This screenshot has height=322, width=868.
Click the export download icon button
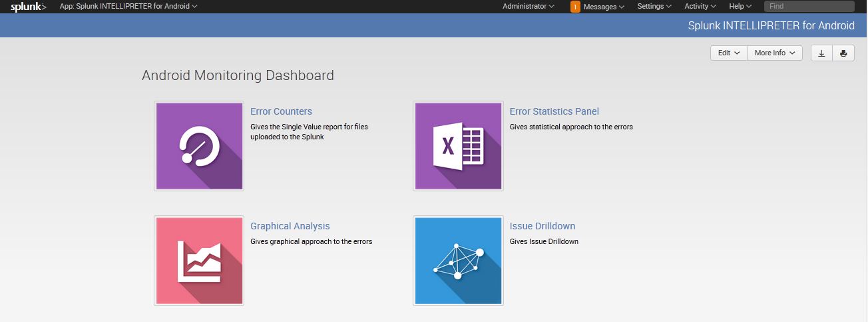point(821,53)
